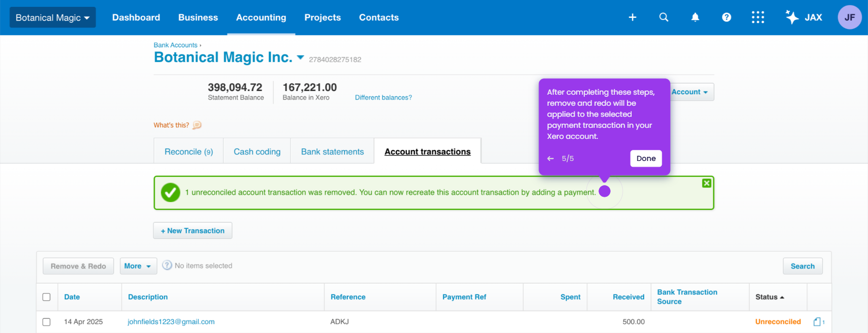Viewport: 868px width, 333px height.
Task: Dismiss the green success message
Action: pos(706,183)
